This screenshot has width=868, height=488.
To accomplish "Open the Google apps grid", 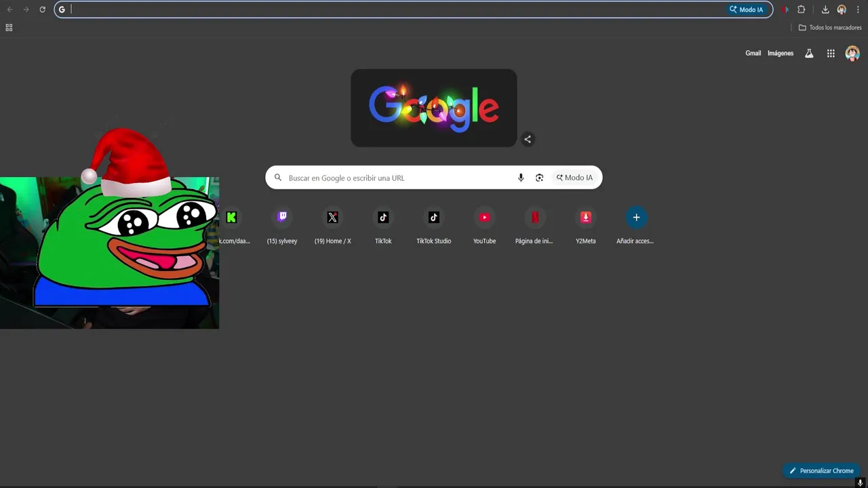I will (x=831, y=54).
